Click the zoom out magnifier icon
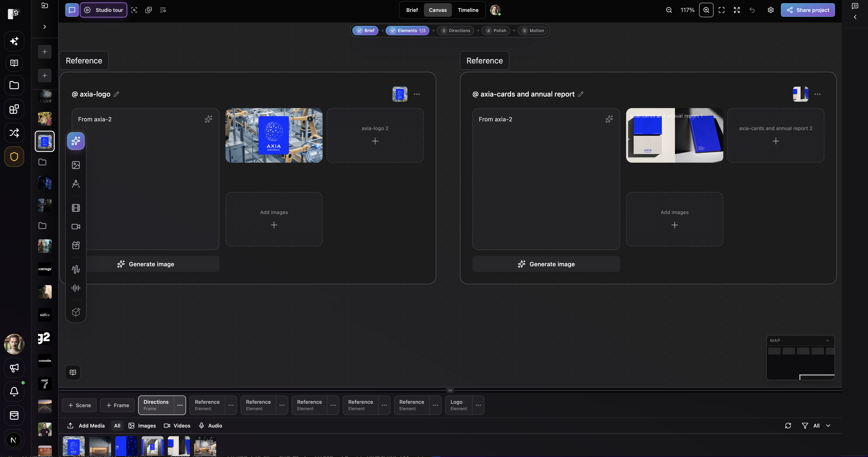Viewport: 868px width, 457px height. [x=669, y=10]
